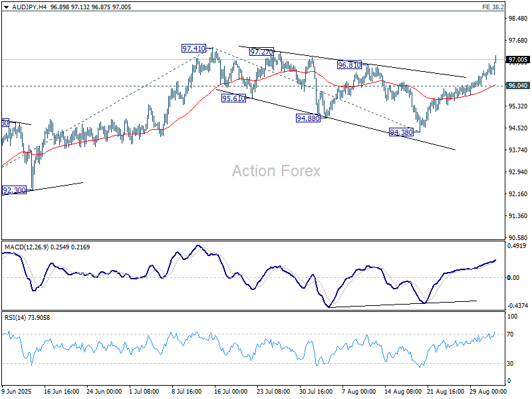The image size is (532, 399).
Task: Click the 16 Jun 16:00 time label
Action: click(x=61, y=392)
